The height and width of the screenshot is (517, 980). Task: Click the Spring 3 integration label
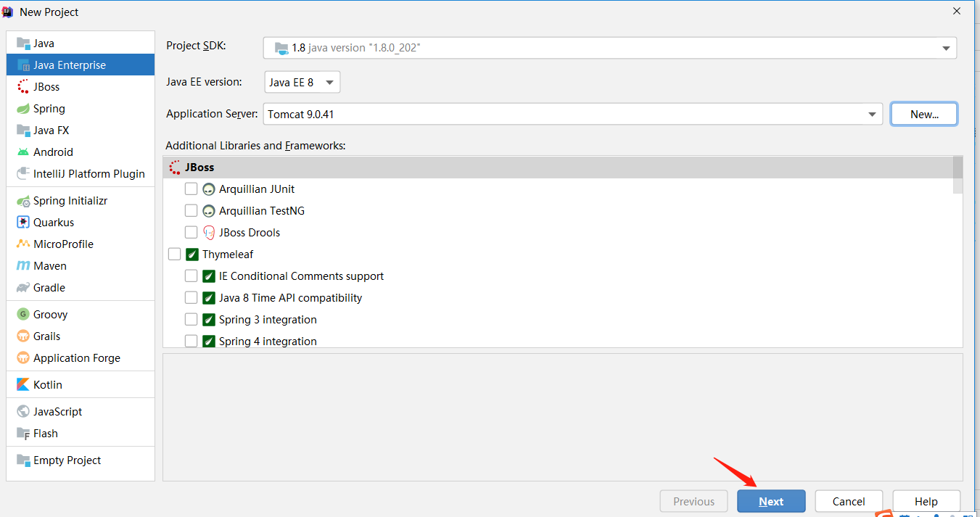coord(268,320)
